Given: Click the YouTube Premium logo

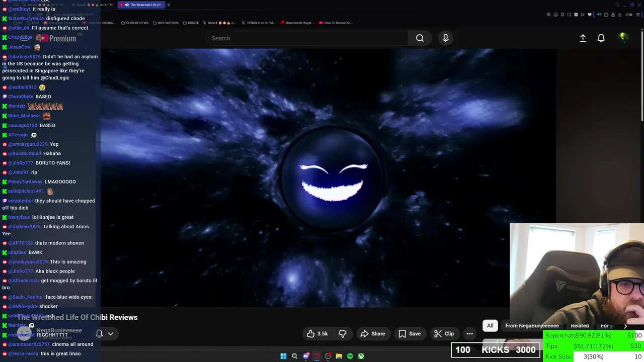Looking at the screenshot, I should pos(56,38).
